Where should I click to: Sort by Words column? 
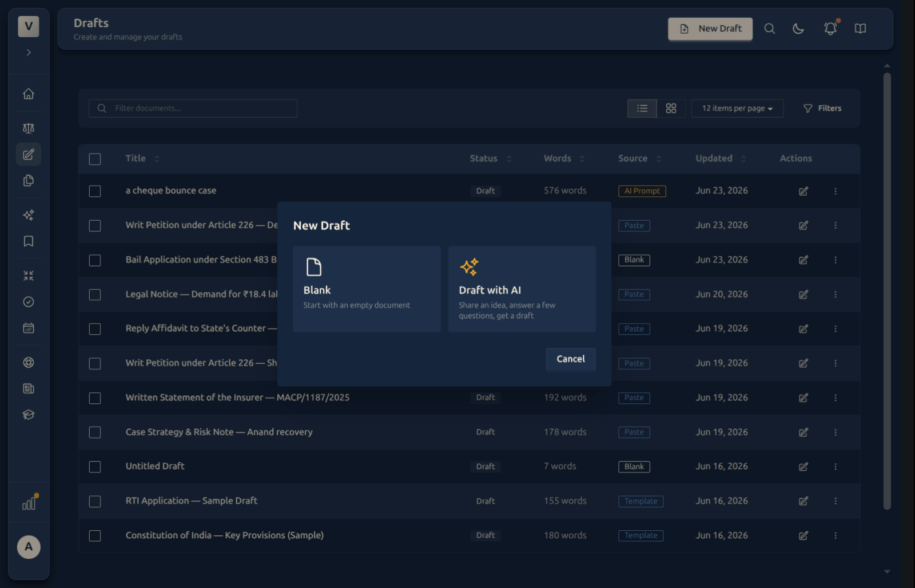pos(564,158)
